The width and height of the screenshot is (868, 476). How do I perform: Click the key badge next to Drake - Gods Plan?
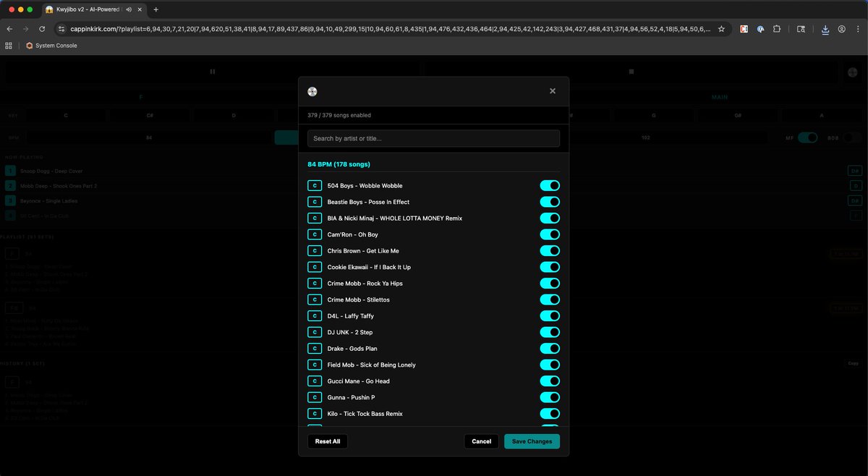(x=315, y=349)
